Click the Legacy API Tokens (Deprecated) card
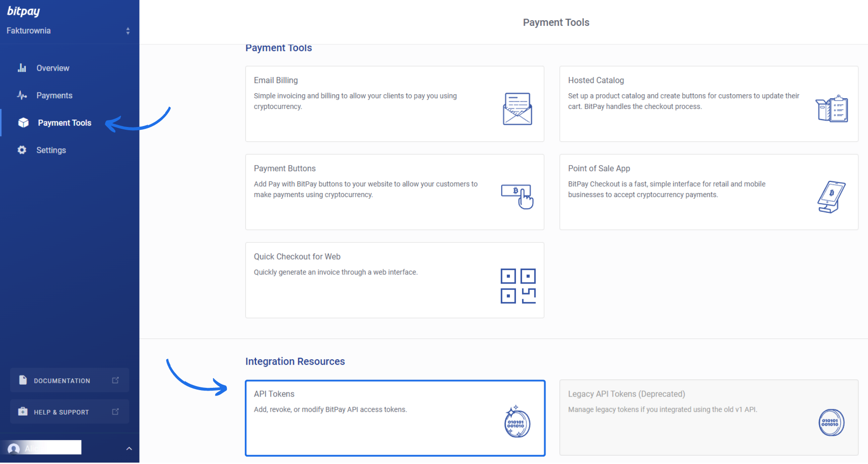 709,417
